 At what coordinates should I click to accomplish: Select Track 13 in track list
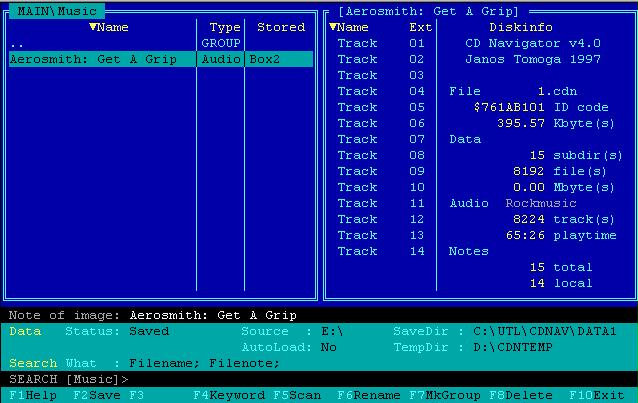click(381, 235)
